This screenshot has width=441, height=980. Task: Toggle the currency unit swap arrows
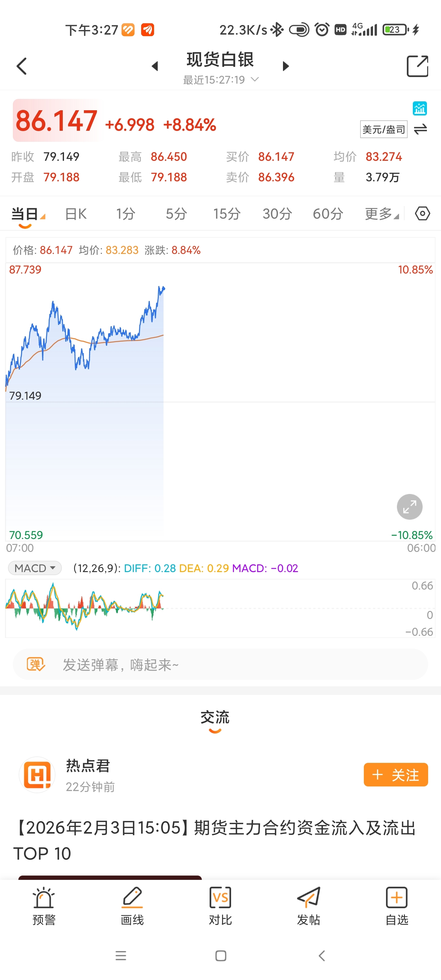point(420,129)
